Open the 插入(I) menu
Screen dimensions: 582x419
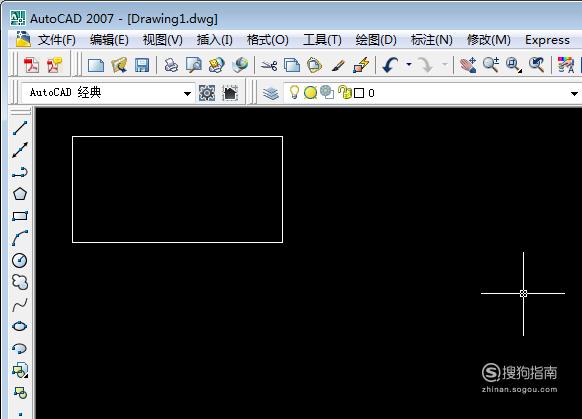(215, 40)
